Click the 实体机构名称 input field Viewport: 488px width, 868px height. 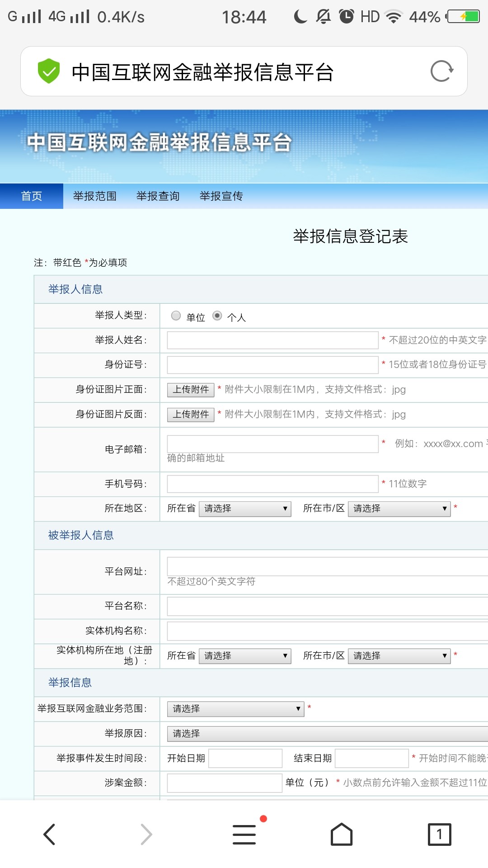[x=328, y=631]
